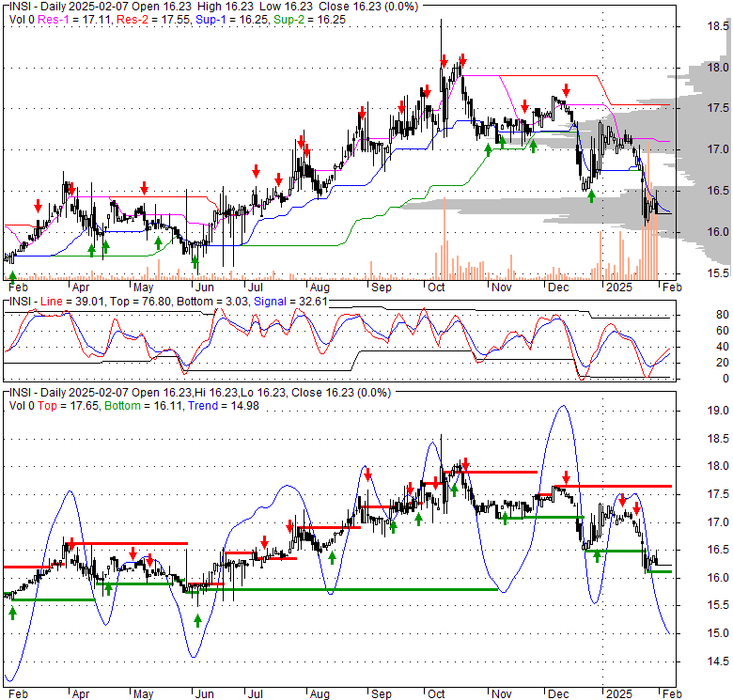733x700 pixels.
Task: Select the December red sell arrow in top chart
Action: click(x=566, y=90)
